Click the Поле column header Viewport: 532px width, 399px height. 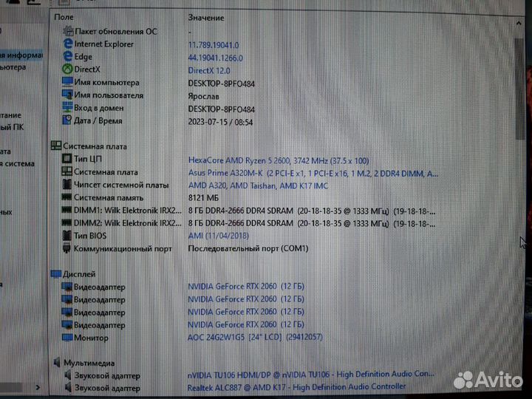(x=64, y=17)
